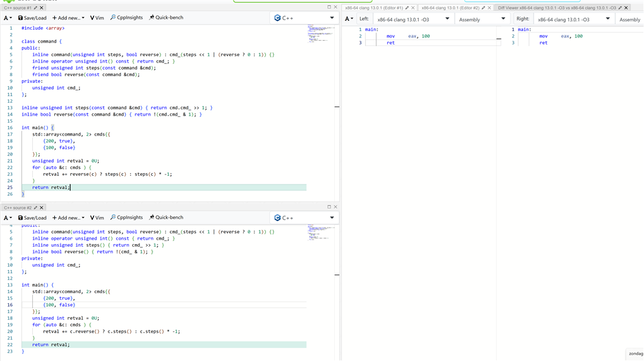This screenshot has width=644, height=361.
Task: Open font size menu in source #1 toolbar
Action: 7,18
